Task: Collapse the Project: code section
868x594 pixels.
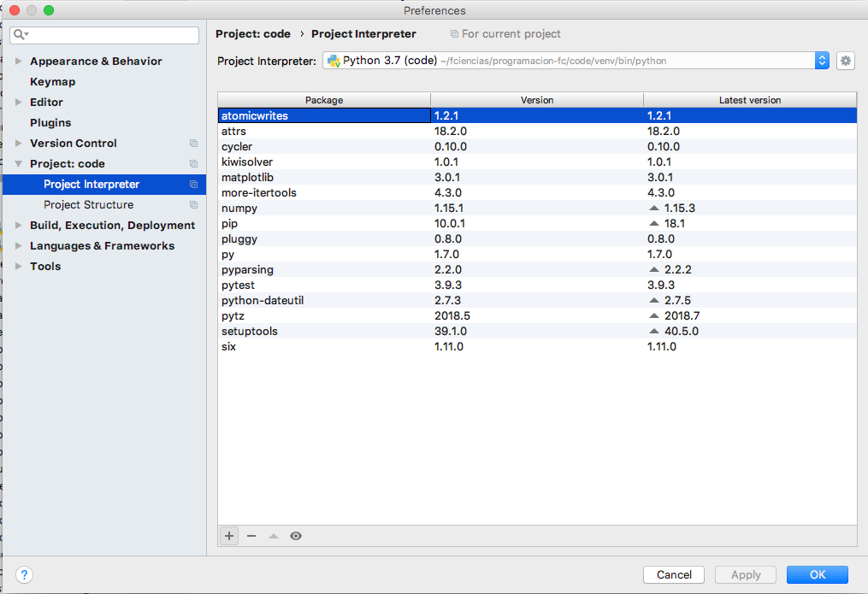Action: click(18, 164)
